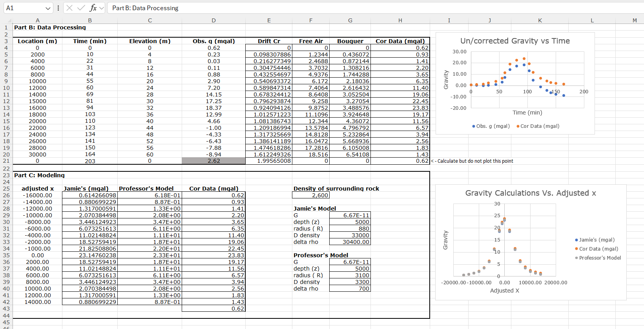Open Insert Function via the fx icon
644x329 pixels.
pyautogui.click(x=93, y=8)
